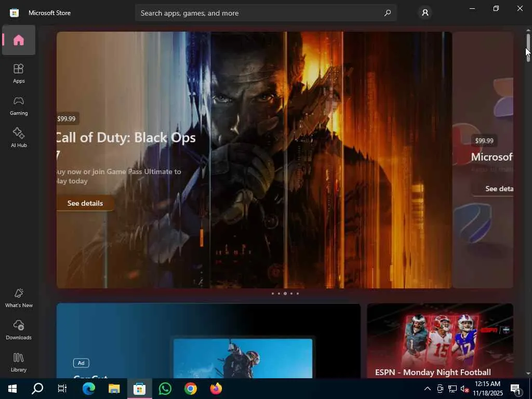Viewport: 532px width, 399px height.
Task: Open the Home section in the sidebar
Action: [19, 40]
